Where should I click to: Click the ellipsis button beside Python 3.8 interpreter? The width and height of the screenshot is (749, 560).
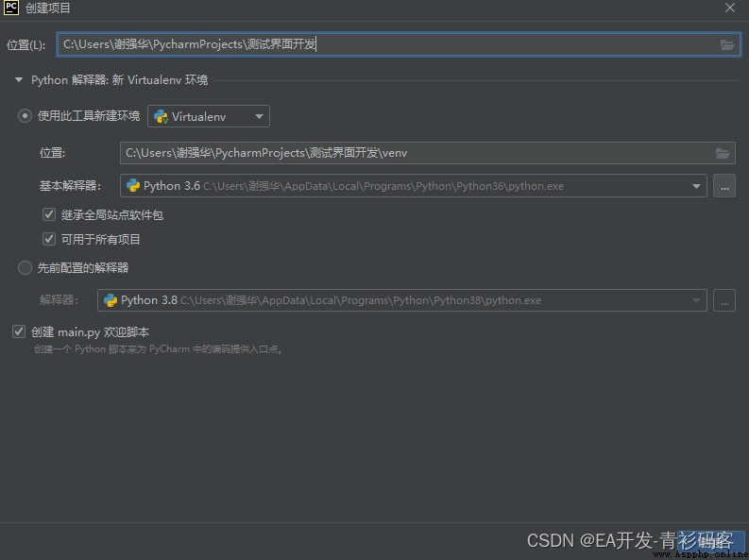coord(724,300)
